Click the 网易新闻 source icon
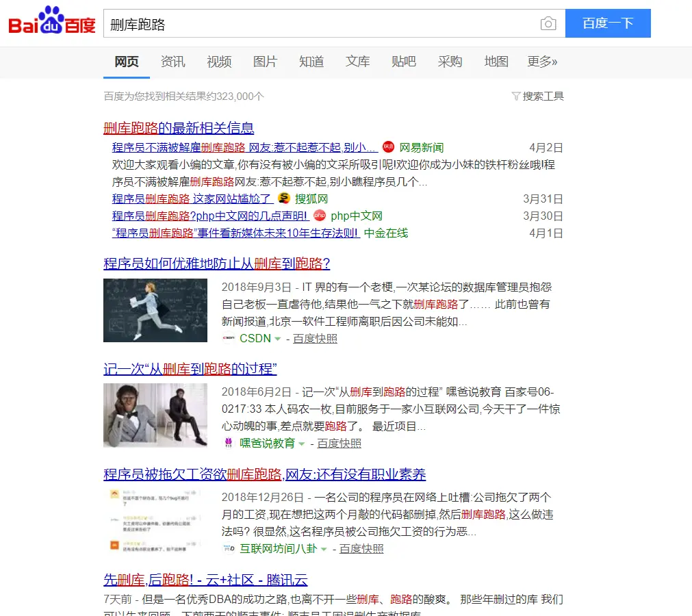The height and width of the screenshot is (616, 692). point(388,147)
